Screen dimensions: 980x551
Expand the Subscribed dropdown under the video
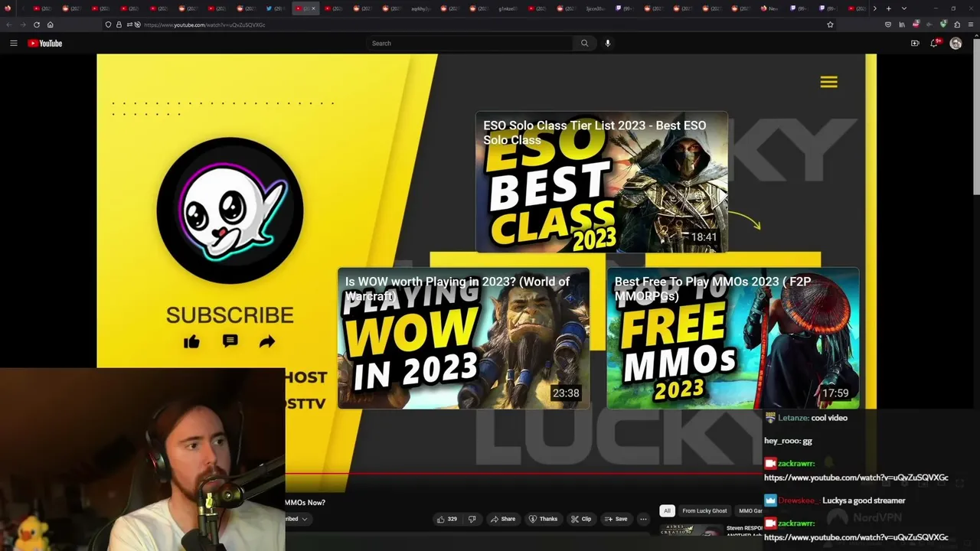point(297,519)
